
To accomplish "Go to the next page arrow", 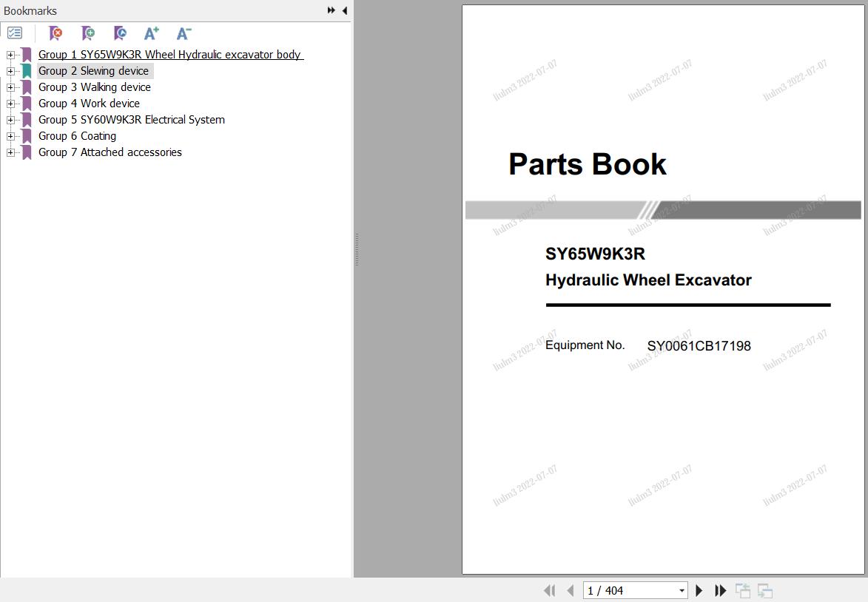I will (699, 590).
